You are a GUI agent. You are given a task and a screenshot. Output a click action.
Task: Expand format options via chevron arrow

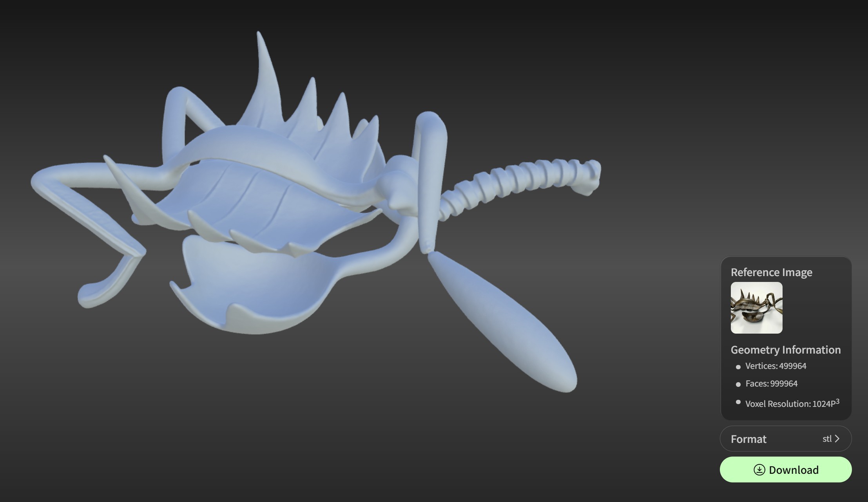[837, 439]
